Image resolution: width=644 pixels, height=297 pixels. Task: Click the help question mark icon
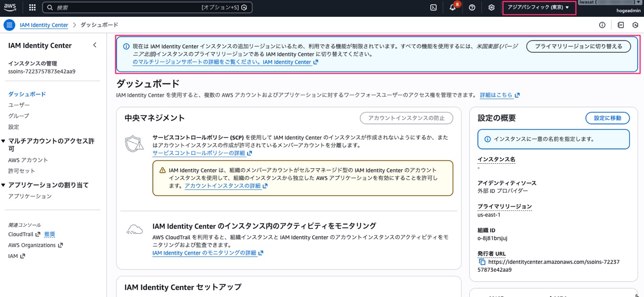pos(472,7)
